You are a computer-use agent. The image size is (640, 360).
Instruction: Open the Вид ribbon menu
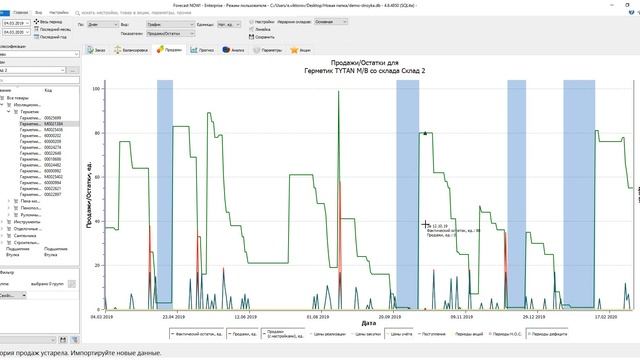(38, 13)
